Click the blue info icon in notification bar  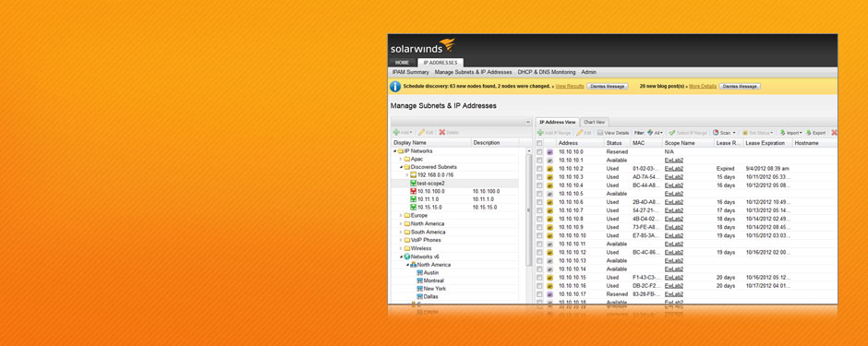pyautogui.click(x=395, y=86)
